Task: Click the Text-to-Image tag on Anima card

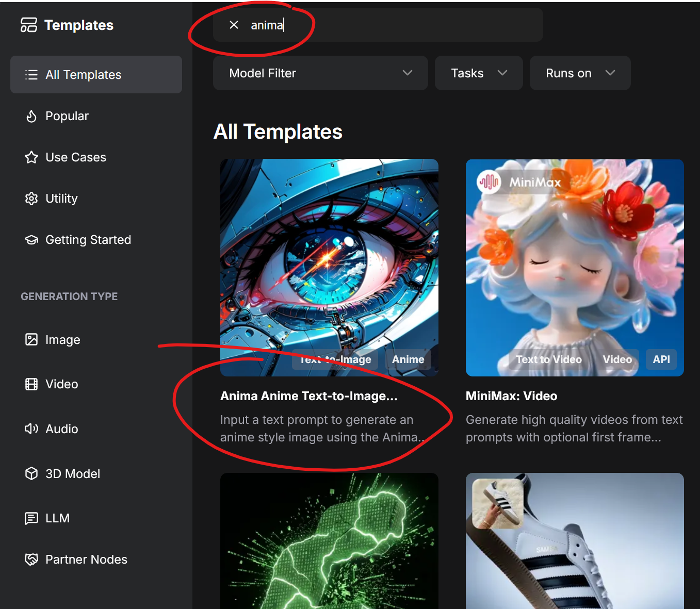Action: point(335,359)
